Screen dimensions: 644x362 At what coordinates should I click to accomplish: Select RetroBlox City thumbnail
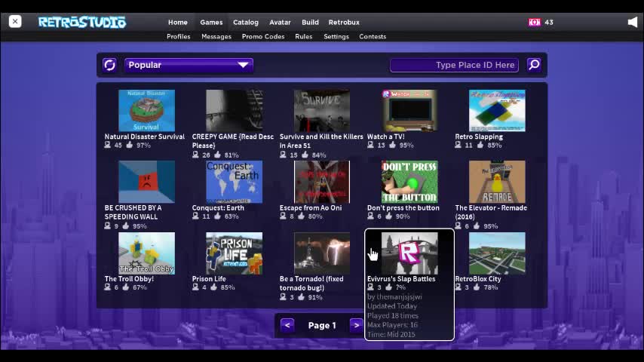tap(497, 253)
